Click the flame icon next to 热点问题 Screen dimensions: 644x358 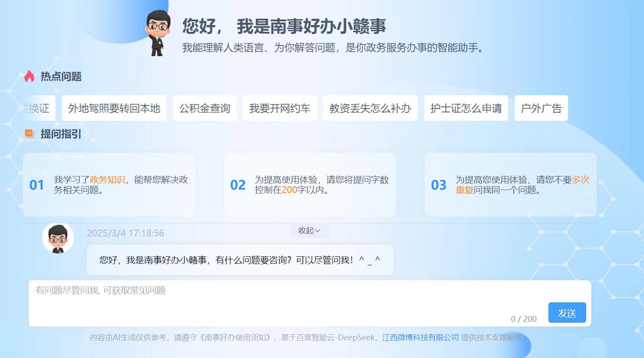[29, 76]
